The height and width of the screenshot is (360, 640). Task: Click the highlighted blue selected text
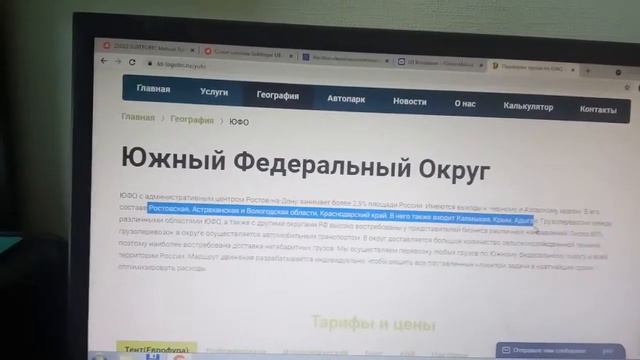(341, 214)
